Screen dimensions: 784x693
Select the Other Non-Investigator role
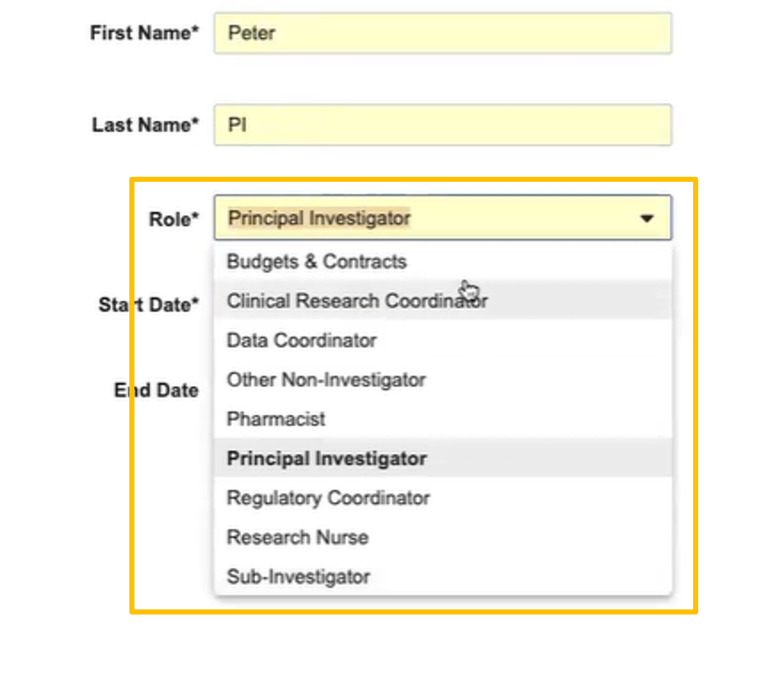tap(326, 380)
